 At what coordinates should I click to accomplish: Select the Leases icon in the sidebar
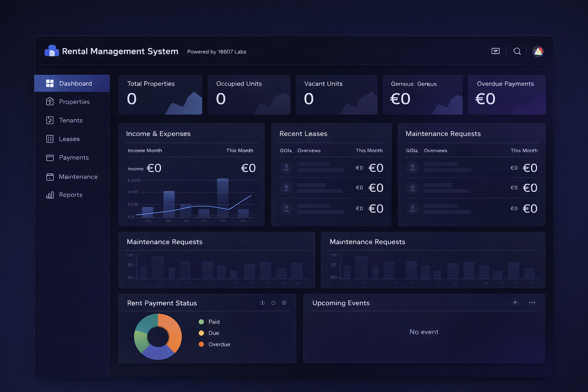pyautogui.click(x=50, y=139)
